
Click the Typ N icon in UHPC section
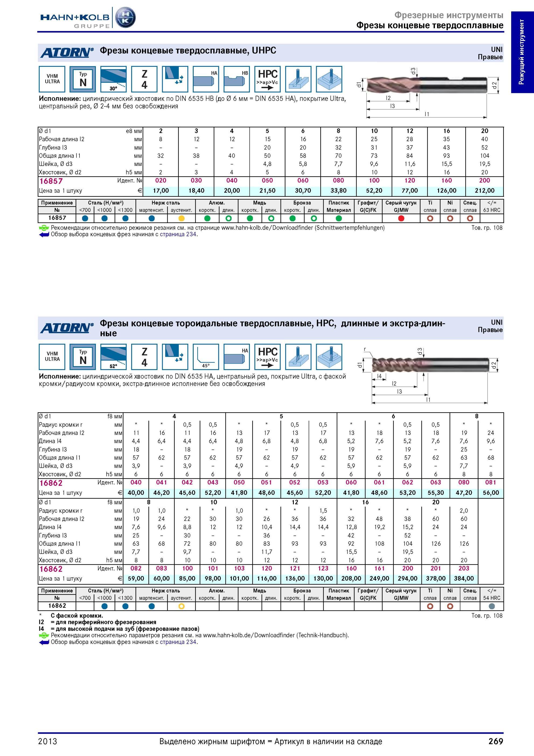pyautogui.click(x=83, y=79)
